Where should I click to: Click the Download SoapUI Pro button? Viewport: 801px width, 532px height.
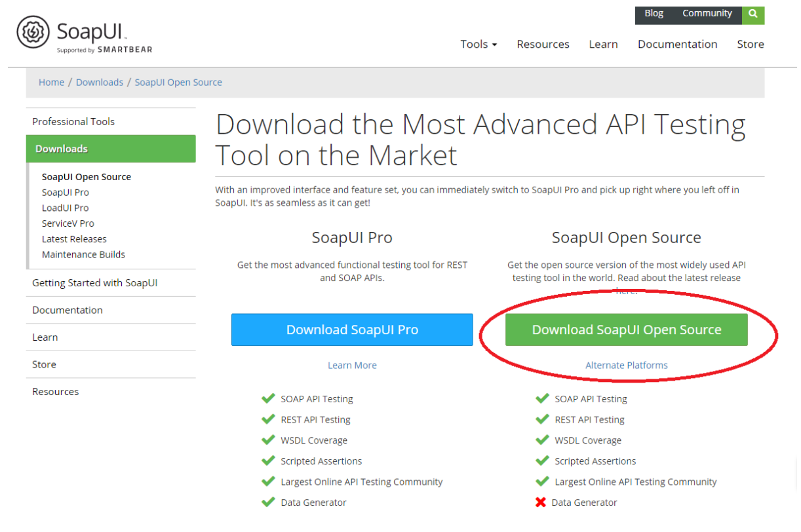pos(352,330)
